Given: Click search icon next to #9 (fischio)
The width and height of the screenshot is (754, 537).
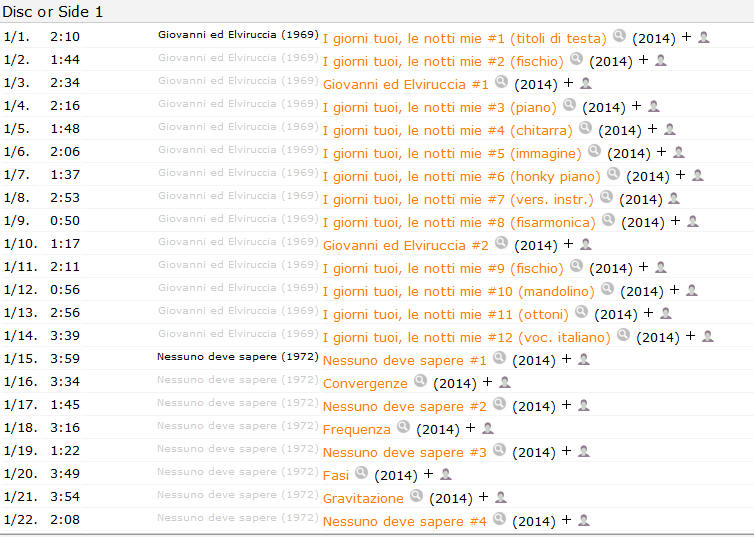Looking at the screenshot, I should pyautogui.click(x=576, y=266).
